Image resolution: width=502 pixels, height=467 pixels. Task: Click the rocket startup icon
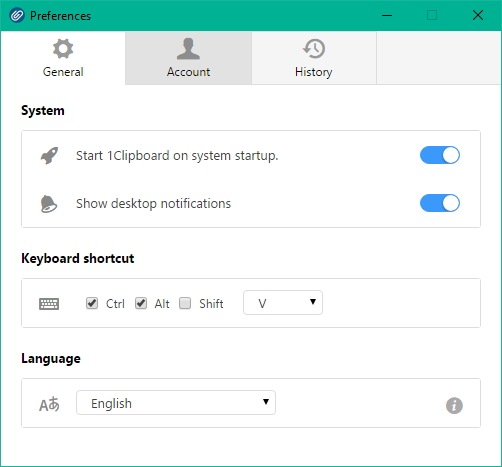pos(49,155)
